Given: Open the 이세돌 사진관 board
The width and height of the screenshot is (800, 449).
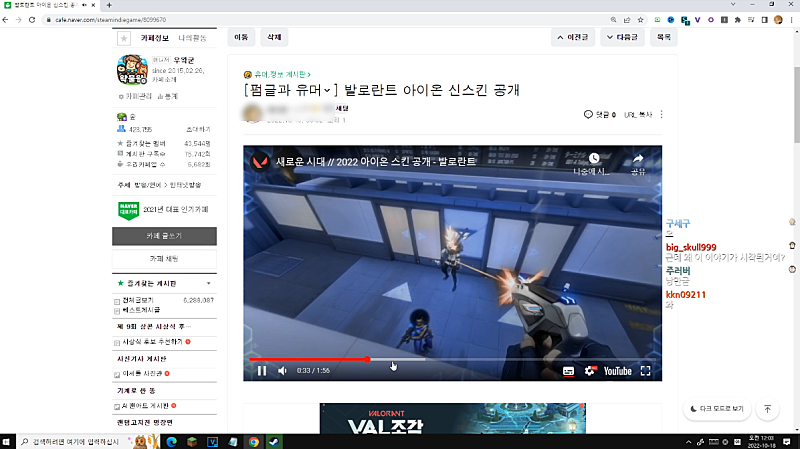Looking at the screenshot, I should tap(142, 374).
